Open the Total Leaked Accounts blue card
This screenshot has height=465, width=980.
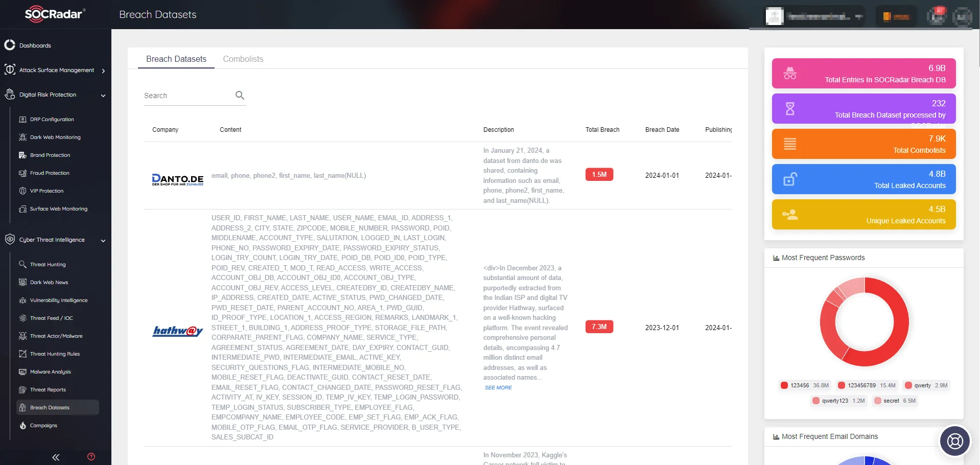pos(864,179)
